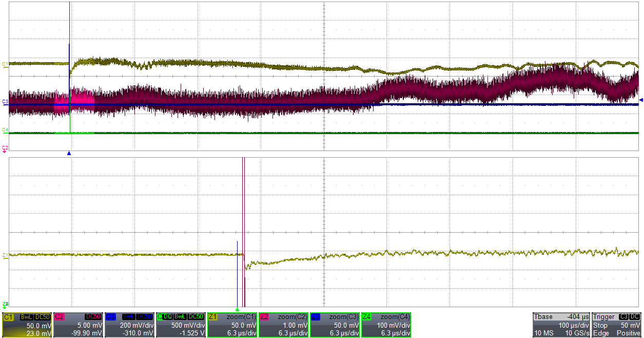Click the C3 trace label on left grid edge

point(5,102)
